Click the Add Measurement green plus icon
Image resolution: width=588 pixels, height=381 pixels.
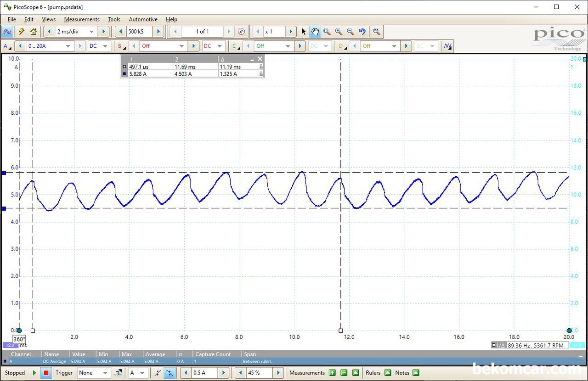(x=332, y=373)
